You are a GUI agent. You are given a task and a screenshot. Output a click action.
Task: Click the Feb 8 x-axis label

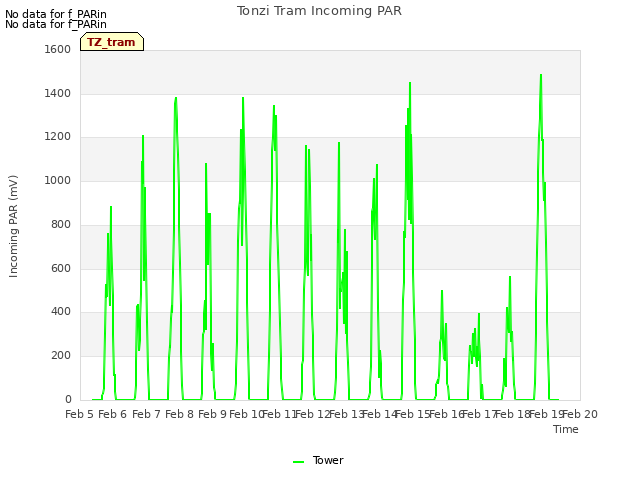coord(180,414)
